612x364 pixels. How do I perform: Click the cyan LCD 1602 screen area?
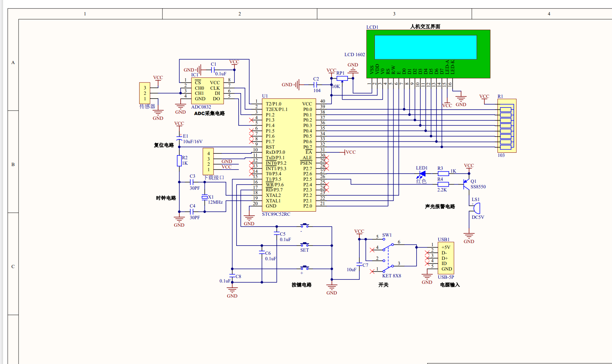425,47
